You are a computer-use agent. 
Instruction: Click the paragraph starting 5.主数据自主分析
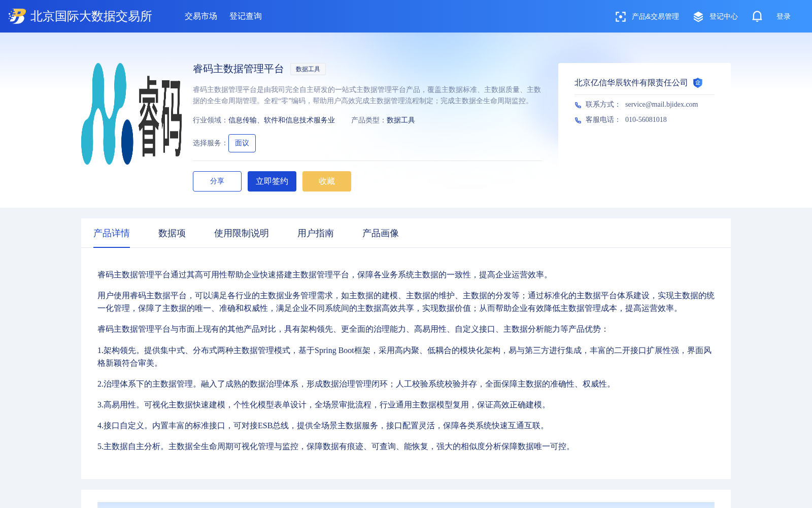[336, 447]
